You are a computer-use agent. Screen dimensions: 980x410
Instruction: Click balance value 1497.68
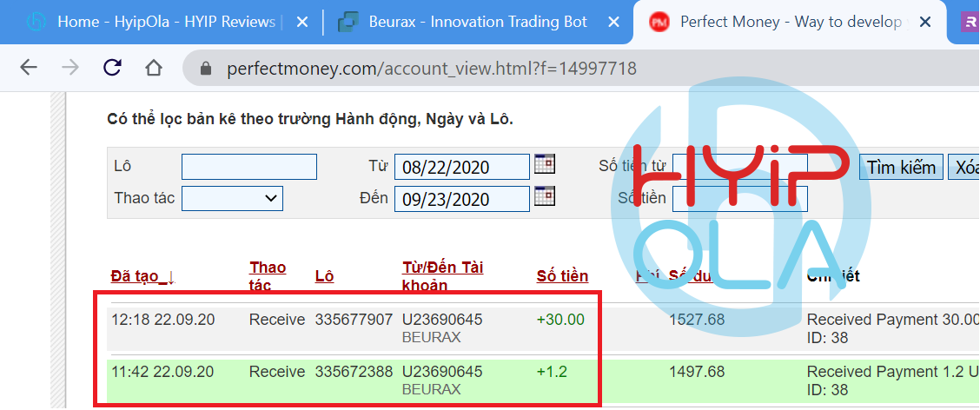tap(697, 372)
